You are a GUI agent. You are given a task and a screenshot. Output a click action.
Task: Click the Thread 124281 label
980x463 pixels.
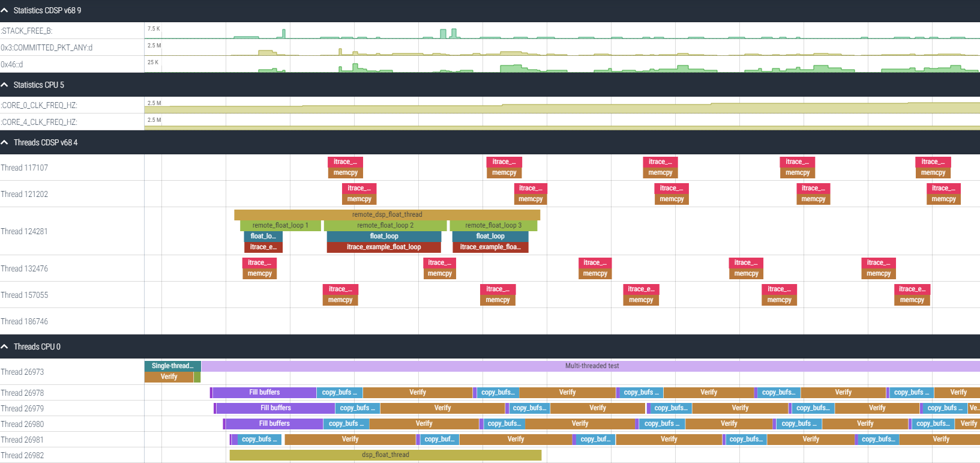24,231
